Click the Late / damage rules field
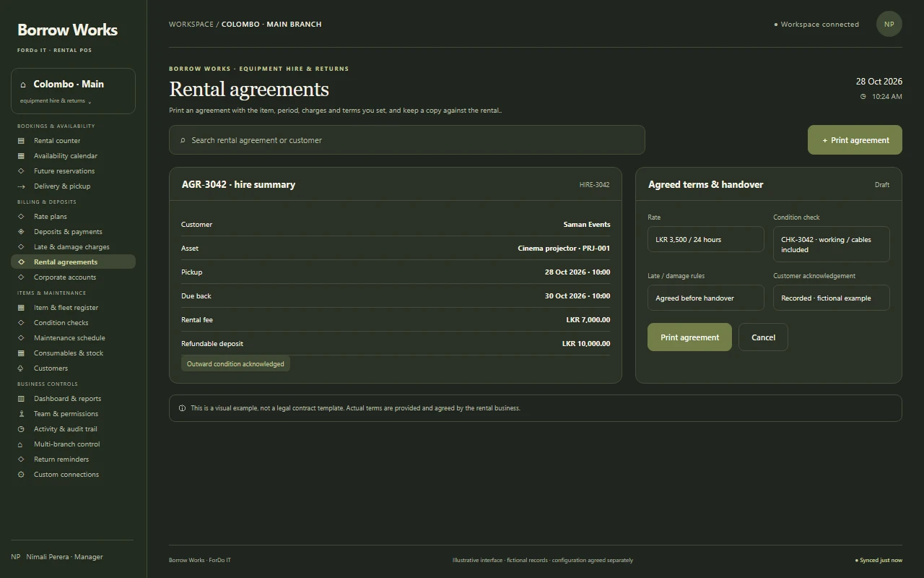 click(x=706, y=298)
